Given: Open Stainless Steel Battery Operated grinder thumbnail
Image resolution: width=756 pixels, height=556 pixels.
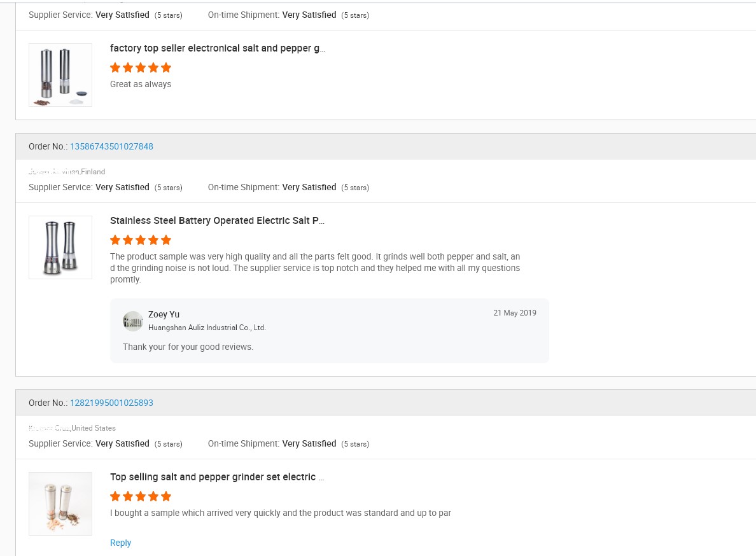Looking at the screenshot, I should [x=60, y=247].
